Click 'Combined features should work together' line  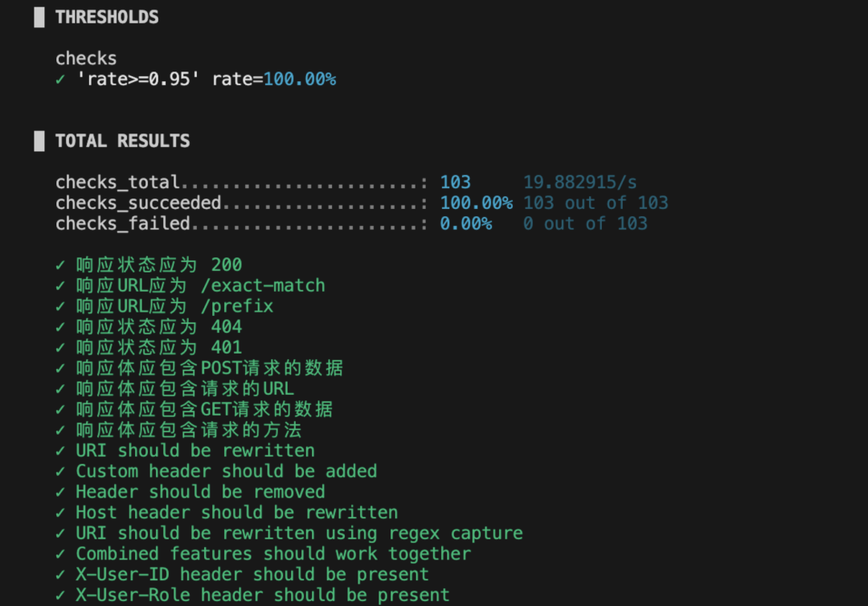(273, 554)
